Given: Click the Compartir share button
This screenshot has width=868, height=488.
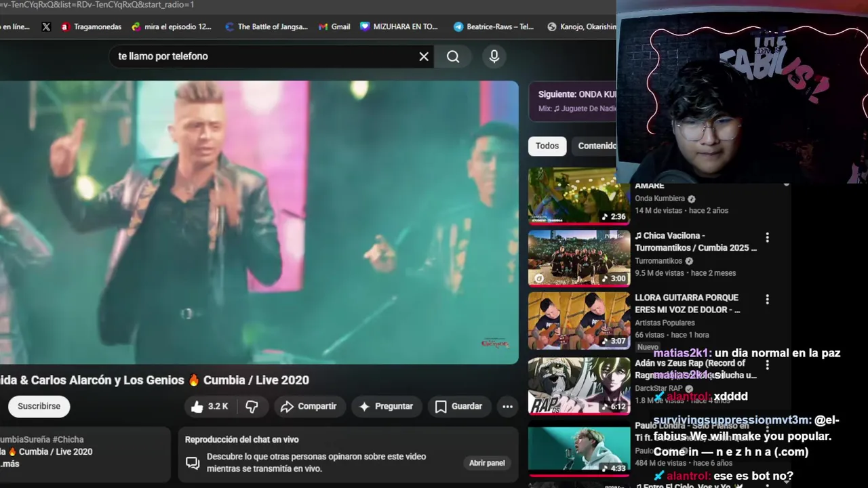Looking at the screenshot, I should point(309,406).
